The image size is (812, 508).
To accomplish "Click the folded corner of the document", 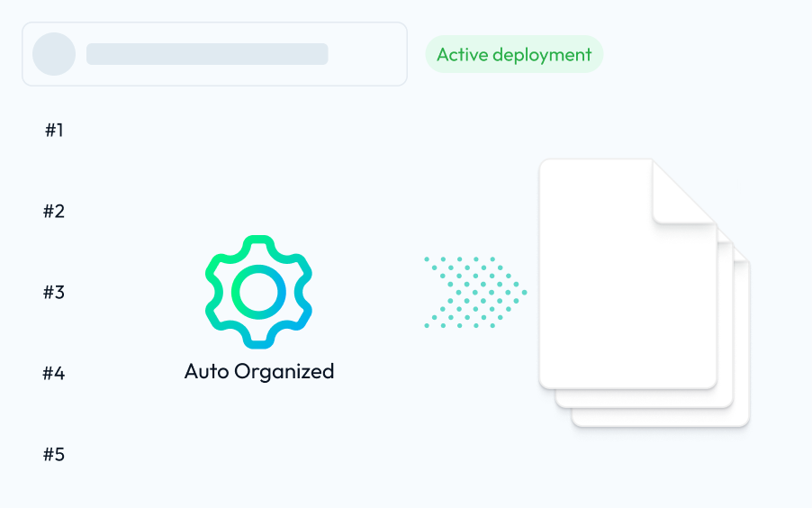I will pyautogui.click(x=681, y=192).
